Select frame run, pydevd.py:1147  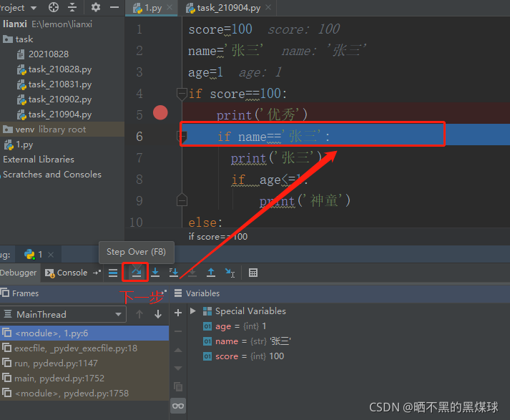point(84,363)
